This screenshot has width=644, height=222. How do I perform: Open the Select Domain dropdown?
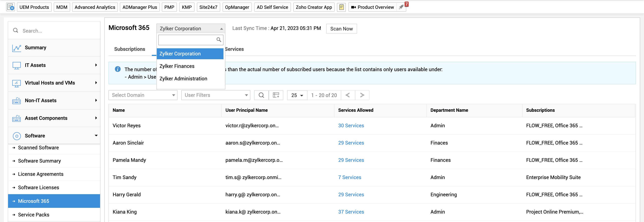[143, 95]
